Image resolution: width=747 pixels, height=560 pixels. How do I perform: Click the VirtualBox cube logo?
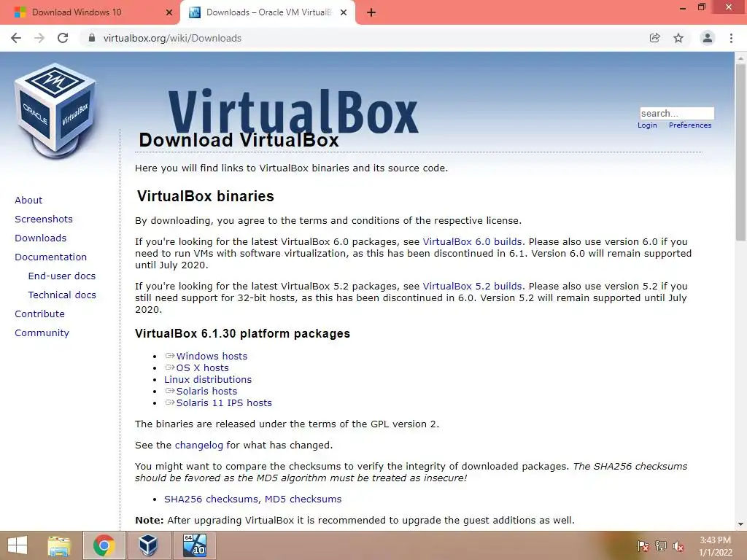55,111
